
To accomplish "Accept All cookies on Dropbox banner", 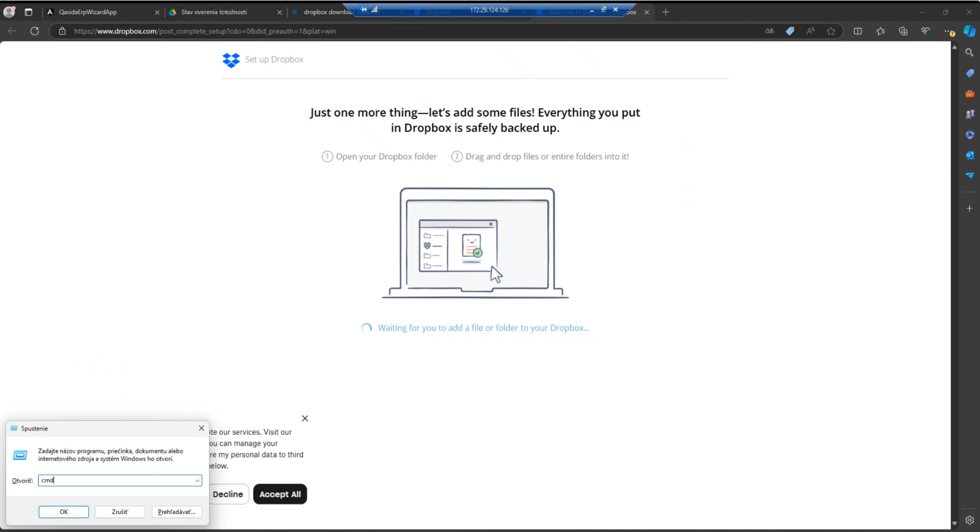I will point(280,494).
